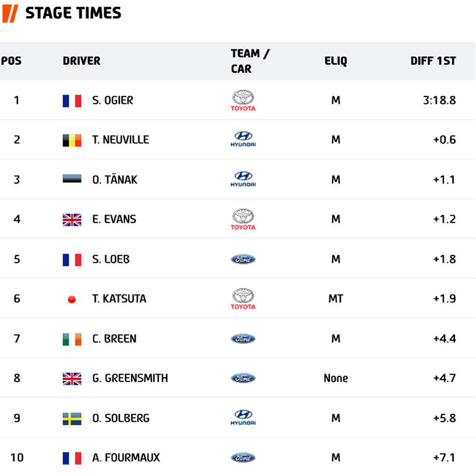Sort by the POS column header
Image resolution: width=476 pixels, height=475 pixels.
(x=11, y=61)
